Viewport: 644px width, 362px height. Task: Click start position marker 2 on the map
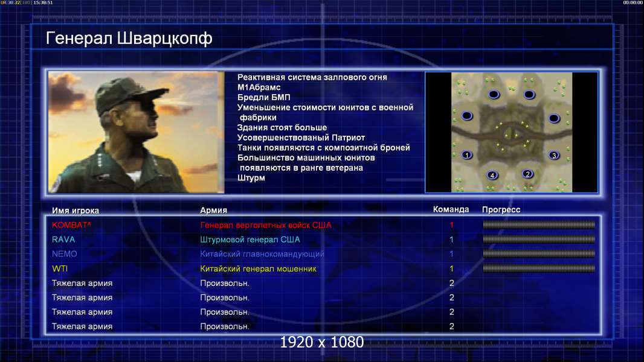pyautogui.click(x=528, y=174)
